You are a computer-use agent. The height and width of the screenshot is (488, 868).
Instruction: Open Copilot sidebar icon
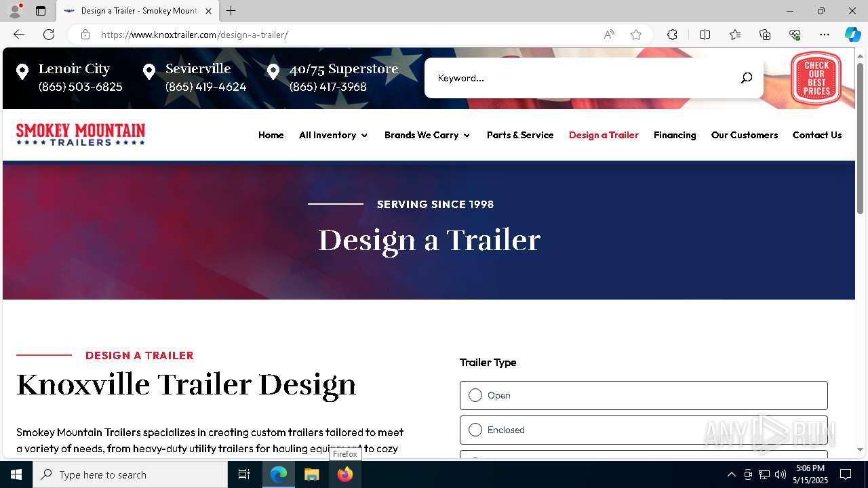[x=852, y=35]
